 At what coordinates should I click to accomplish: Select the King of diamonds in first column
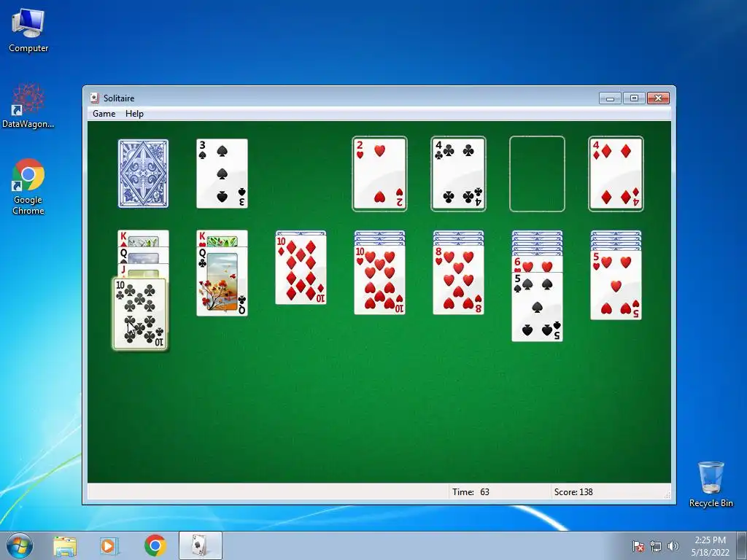(x=144, y=238)
